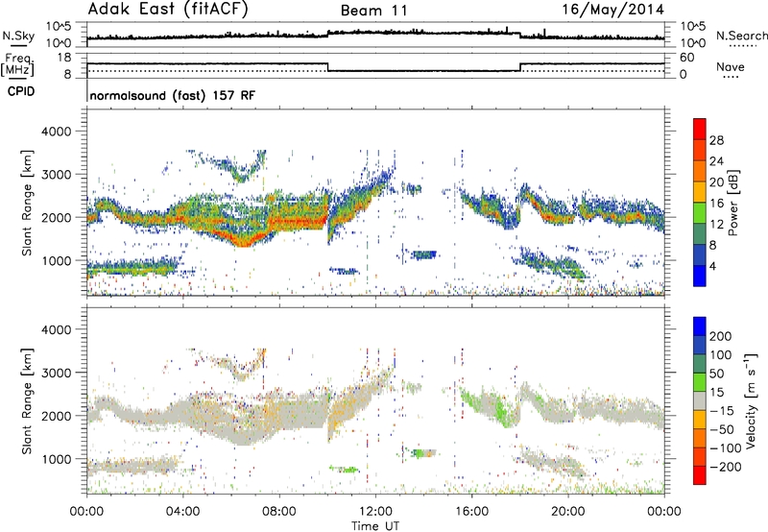Click the 'Slant Range [km]' label of power panel
Viewport: 768px width, 532px height.
pyautogui.click(x=27, y=203)
